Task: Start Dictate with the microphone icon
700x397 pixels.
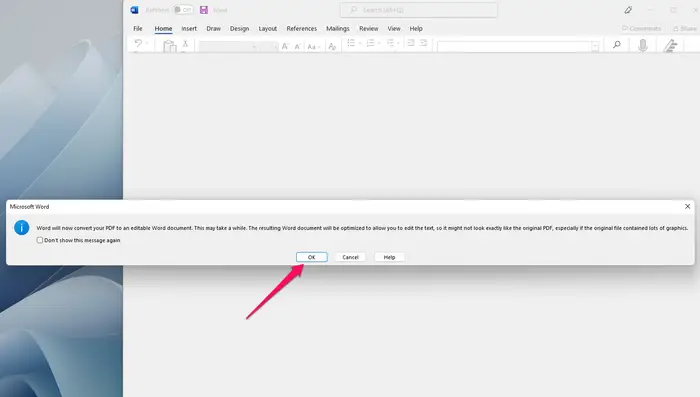Action: point(642,45)
